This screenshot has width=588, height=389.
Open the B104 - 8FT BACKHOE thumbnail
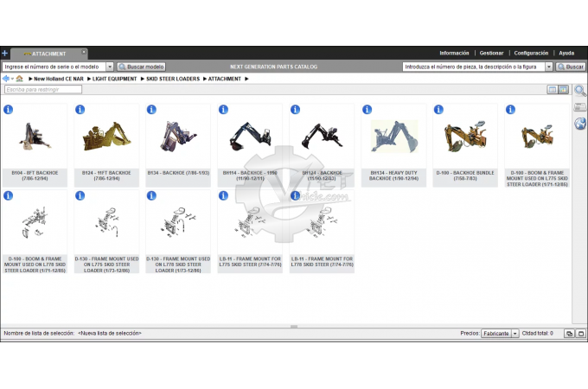pos(35,137)
